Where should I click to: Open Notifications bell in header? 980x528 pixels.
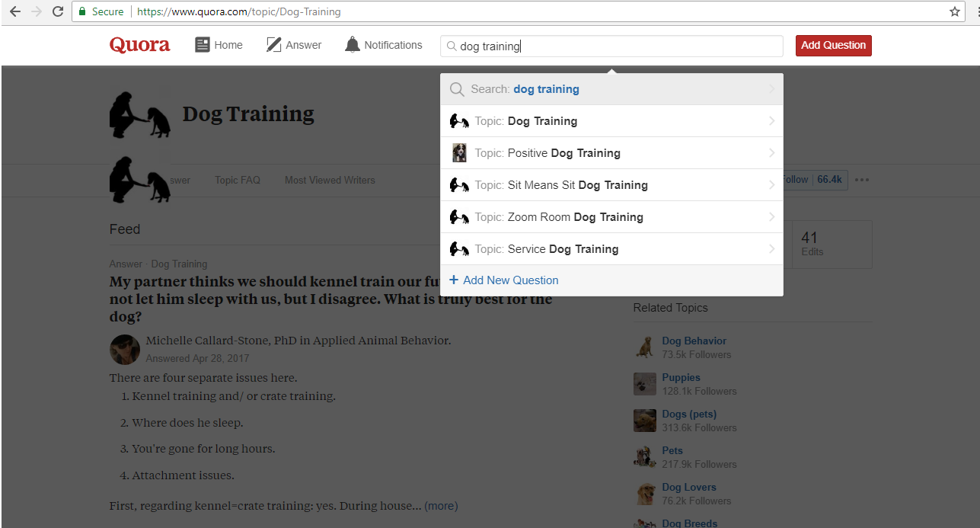tap(383, 45)
